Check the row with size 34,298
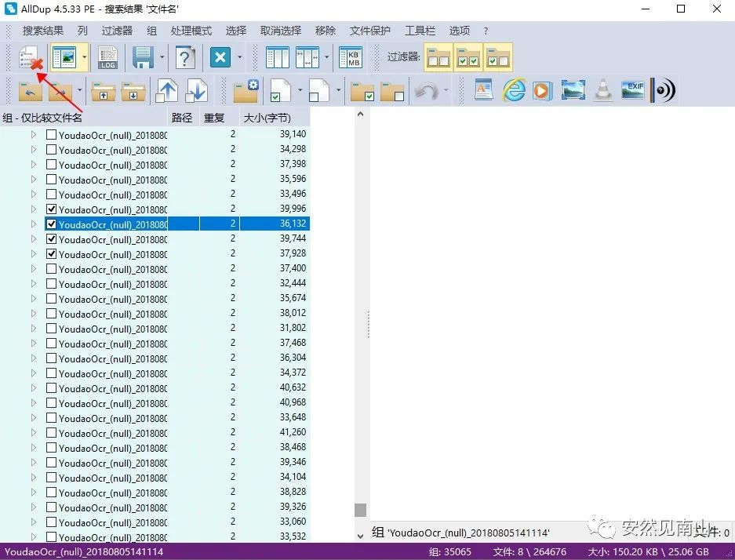 coord(52,150)
